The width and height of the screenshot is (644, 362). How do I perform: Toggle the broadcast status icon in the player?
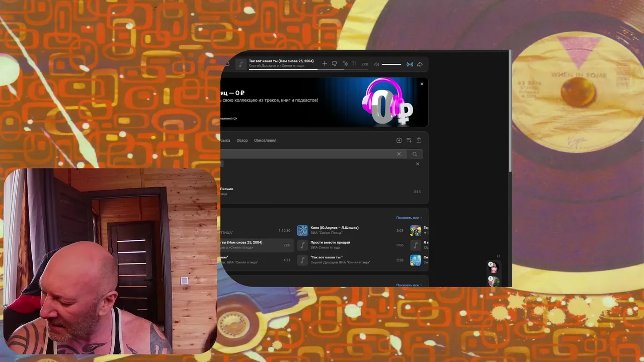410,64
